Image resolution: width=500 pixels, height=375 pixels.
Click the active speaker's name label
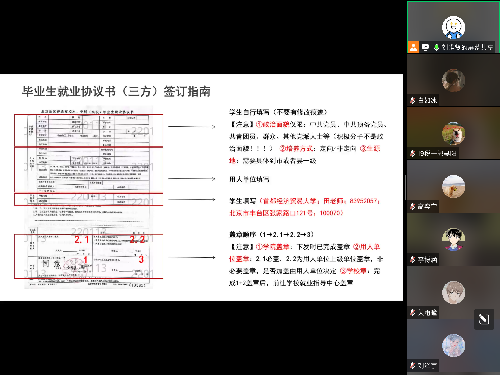(467, 47)
